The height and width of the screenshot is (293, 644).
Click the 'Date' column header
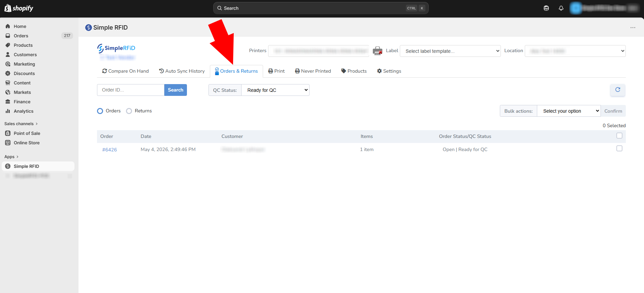(146, 136)
